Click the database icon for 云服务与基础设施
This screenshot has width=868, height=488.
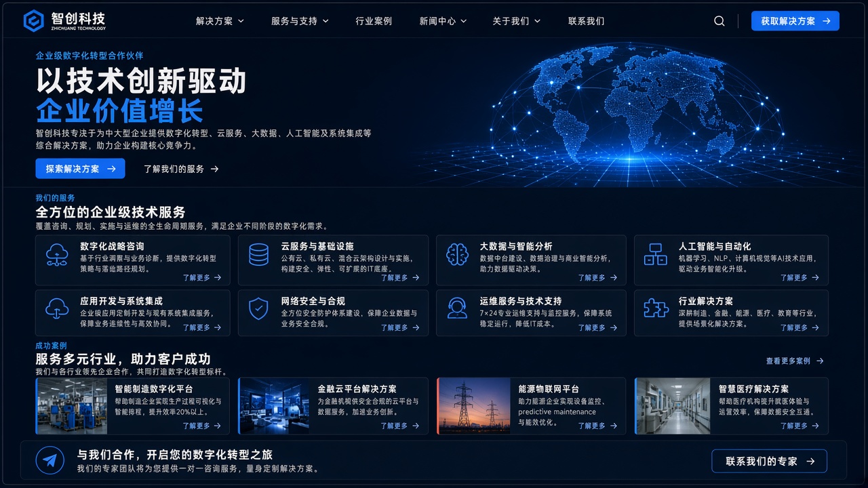[258, 255]
